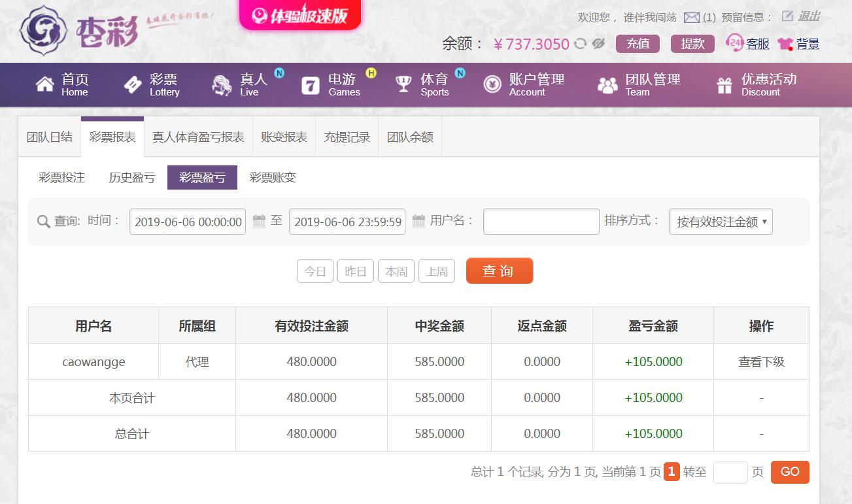Viewport: 852px width, 504px height.
Task: Click the 昨日 quick date button
Action: click(356, 271)
